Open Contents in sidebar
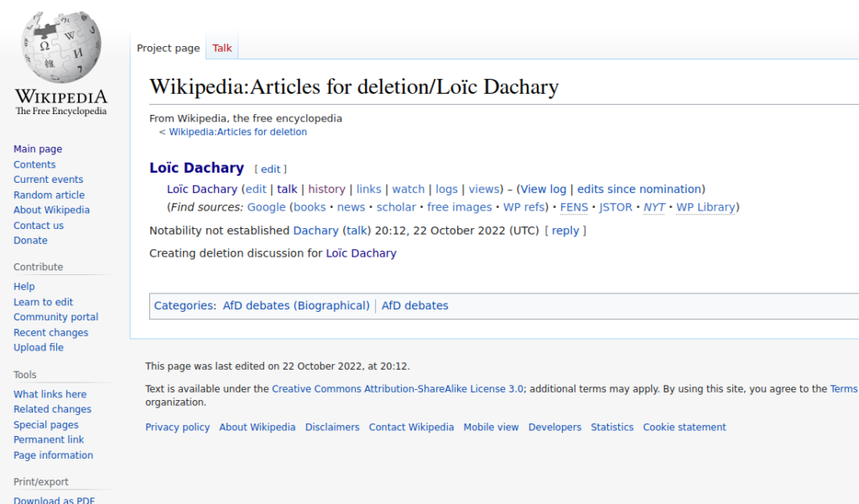 (34, 164)
